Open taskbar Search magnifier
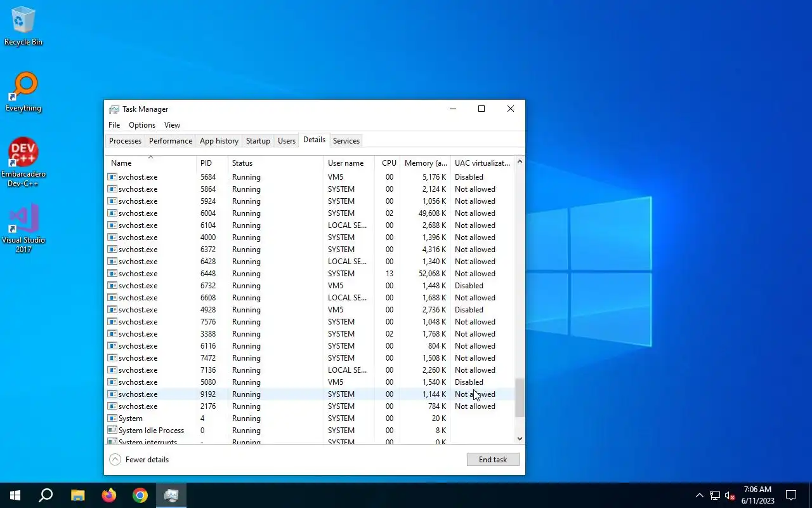 tap(46, 495)
